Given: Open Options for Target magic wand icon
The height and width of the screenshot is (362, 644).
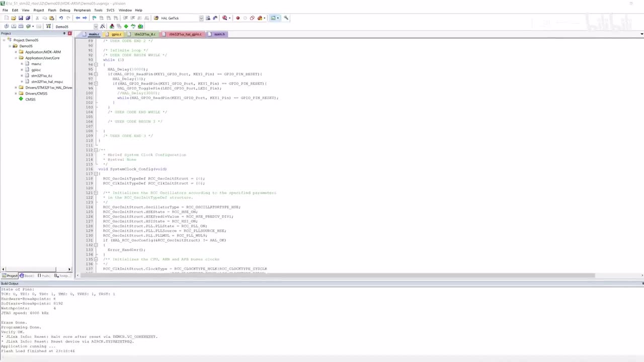Looking at the screenshot, I should pos(103,26).
